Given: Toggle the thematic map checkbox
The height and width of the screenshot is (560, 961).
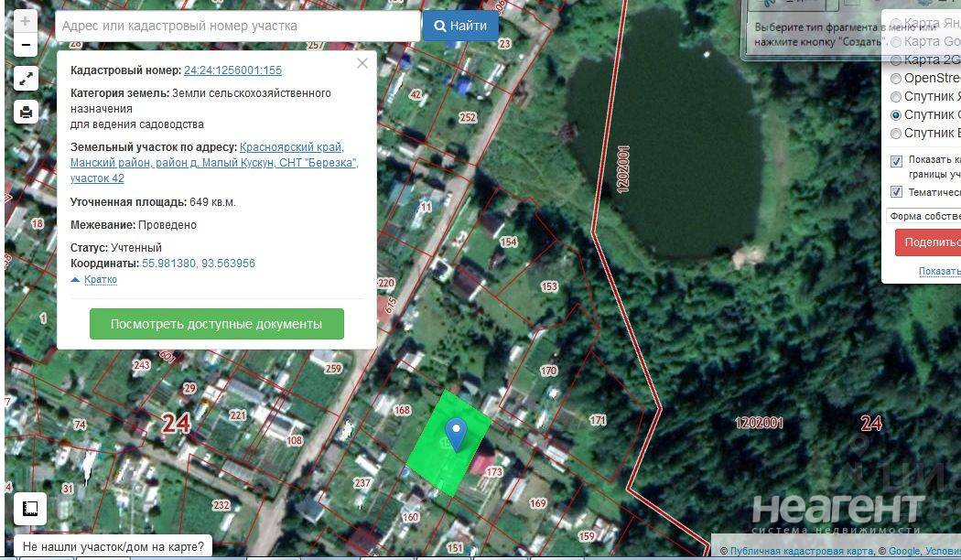Looking at the screenshot, I should coord(897,192).
